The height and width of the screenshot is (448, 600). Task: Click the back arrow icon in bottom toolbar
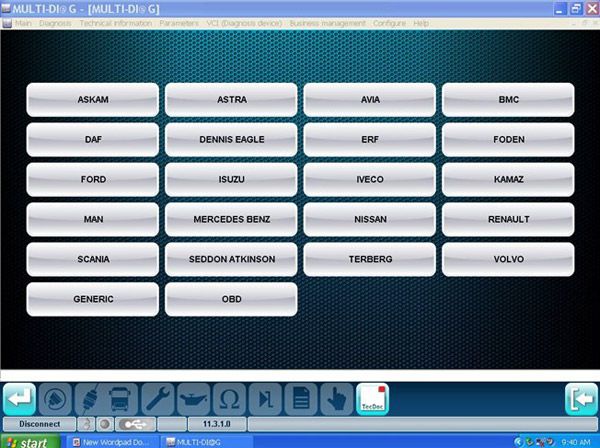point(20,398)
